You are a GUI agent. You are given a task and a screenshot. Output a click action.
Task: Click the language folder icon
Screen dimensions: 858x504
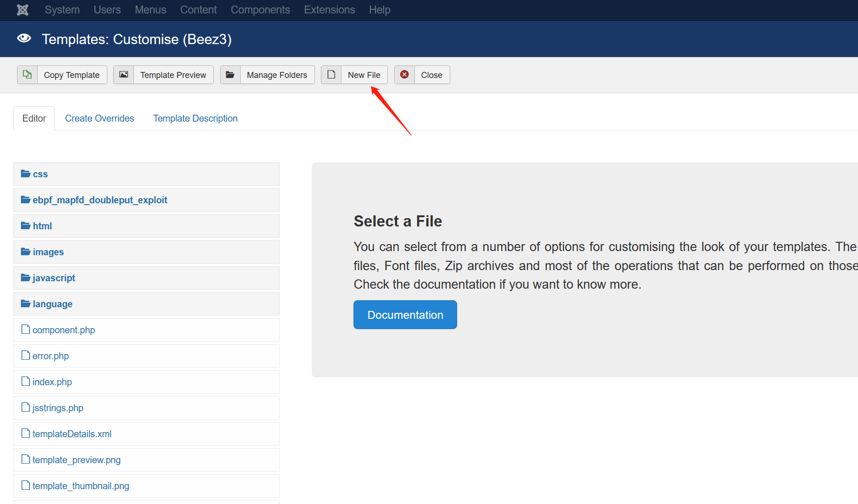26,304
